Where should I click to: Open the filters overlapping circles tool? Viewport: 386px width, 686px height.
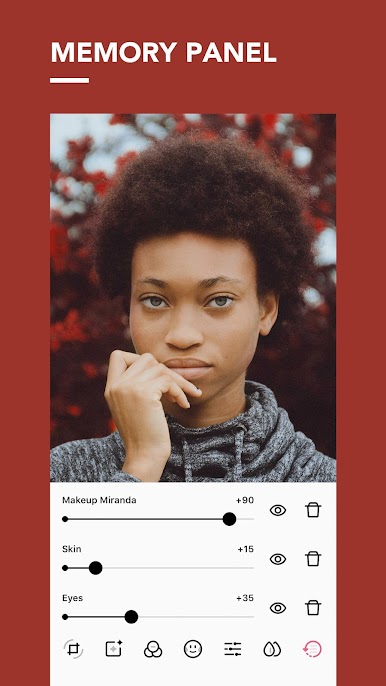click(153, 649)
